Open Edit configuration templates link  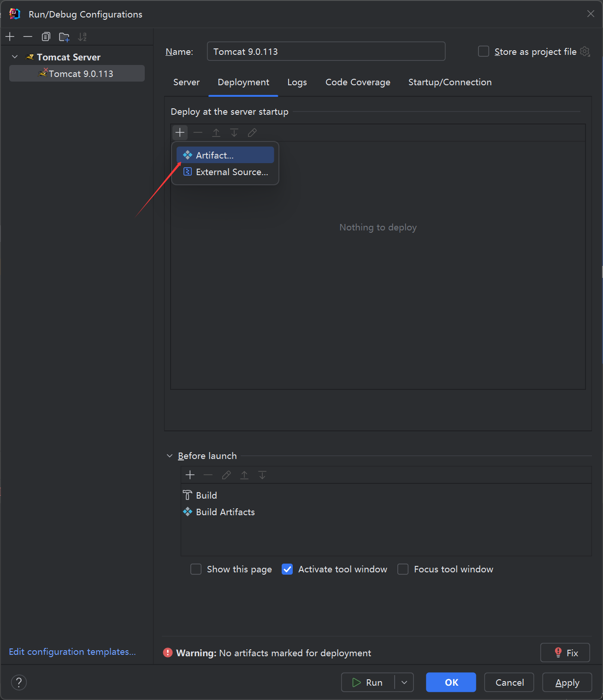click(x=72, y=652)
